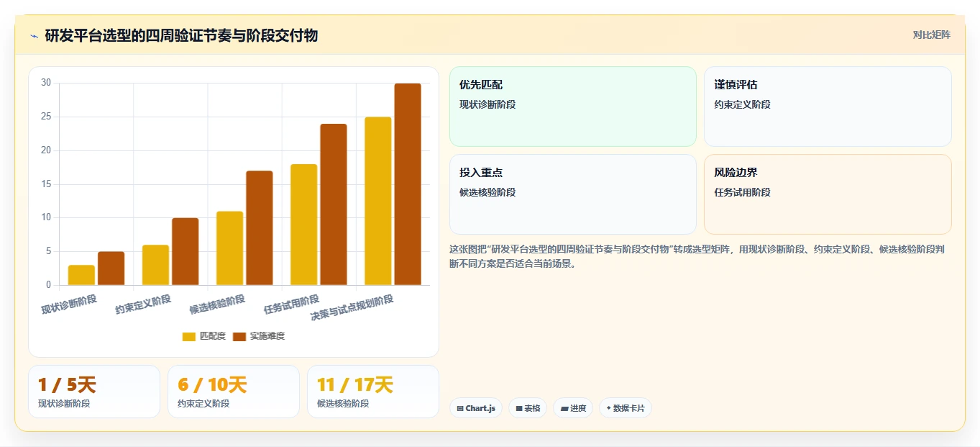Click the brown 实施难度 bar for 现状诊断阶段
The width and height of the screenshot is (980, 447).
click(x=111, y=268)
